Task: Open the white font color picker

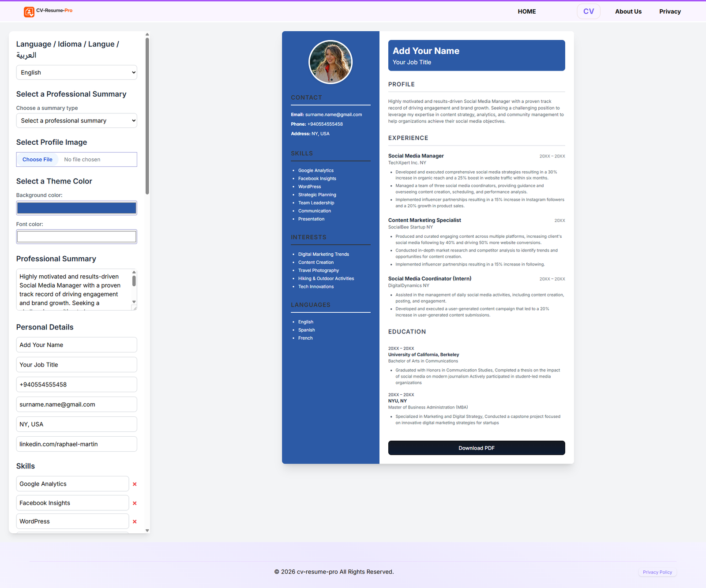Action: tap(77, 236)
